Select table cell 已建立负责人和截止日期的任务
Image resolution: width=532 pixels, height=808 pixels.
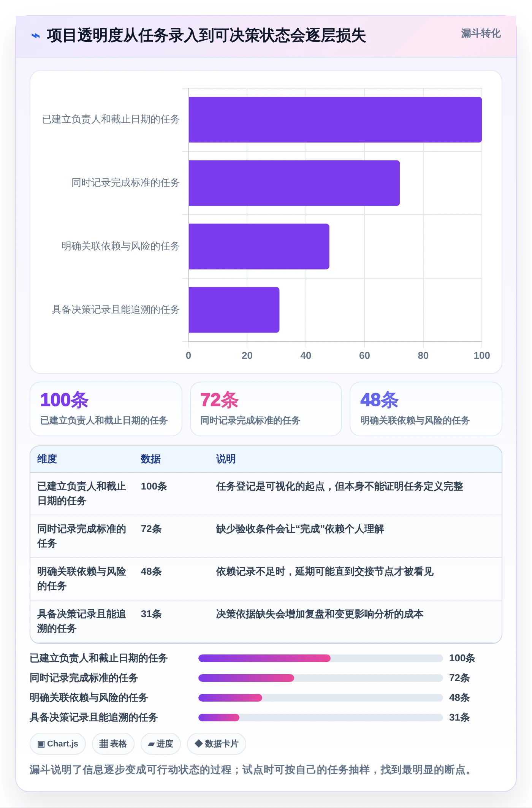82,494
